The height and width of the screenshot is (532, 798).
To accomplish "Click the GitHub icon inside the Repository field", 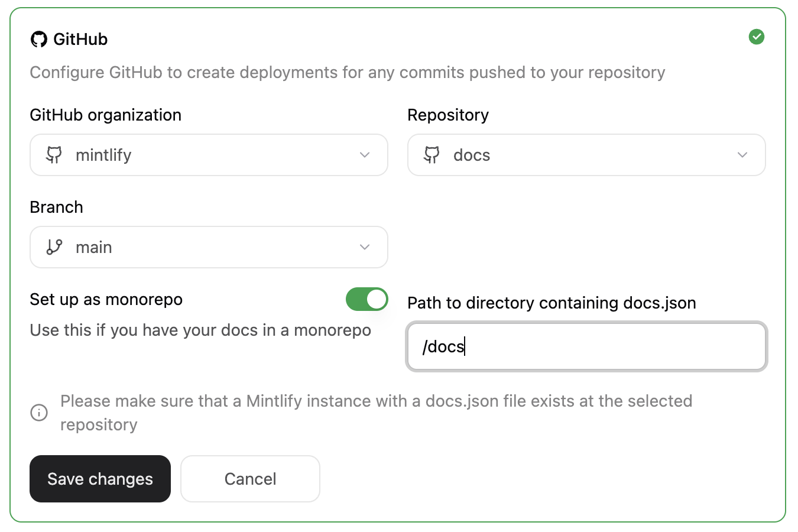I will point(431,155).
